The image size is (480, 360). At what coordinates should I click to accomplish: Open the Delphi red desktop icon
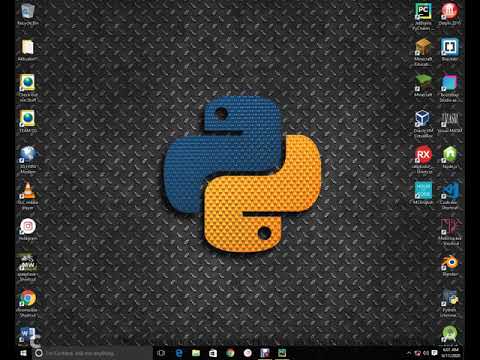pos(450,13)
